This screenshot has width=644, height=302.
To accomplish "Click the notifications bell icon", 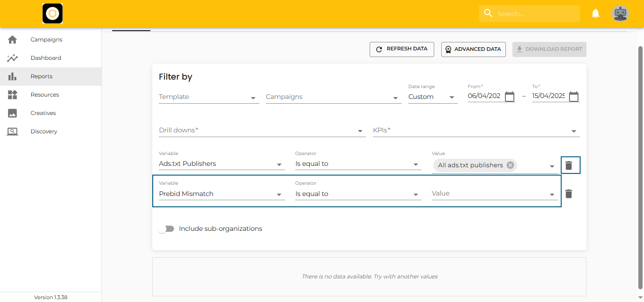I will click(x=595, y=14).
